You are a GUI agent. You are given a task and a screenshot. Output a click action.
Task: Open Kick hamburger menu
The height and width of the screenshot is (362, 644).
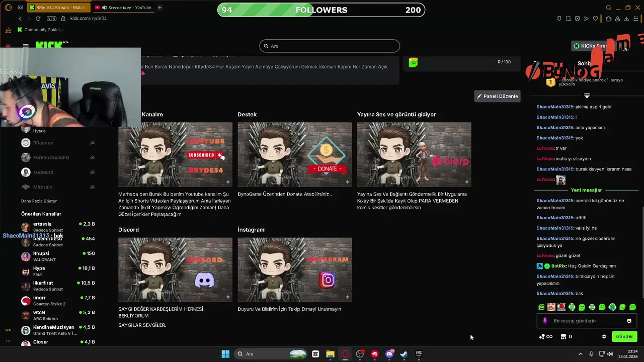[26, 45]
